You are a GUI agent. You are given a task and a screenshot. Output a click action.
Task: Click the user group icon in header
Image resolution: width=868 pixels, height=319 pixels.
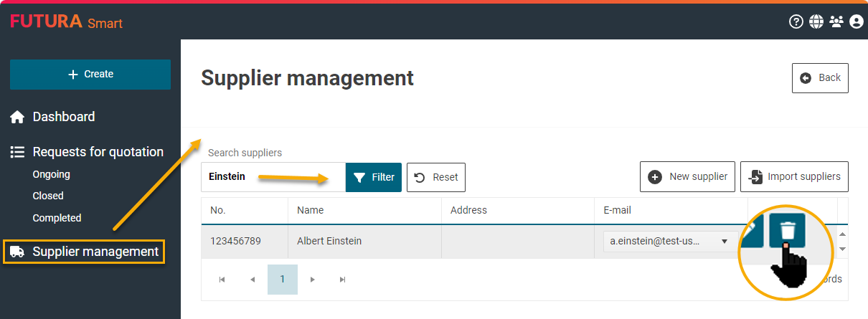[x=836, y=22]
